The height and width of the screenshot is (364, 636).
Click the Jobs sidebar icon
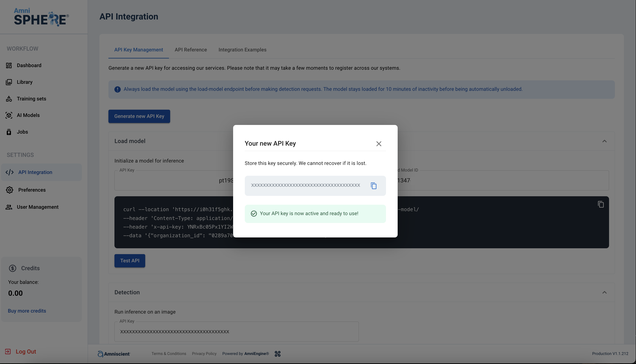click(9, 132)
